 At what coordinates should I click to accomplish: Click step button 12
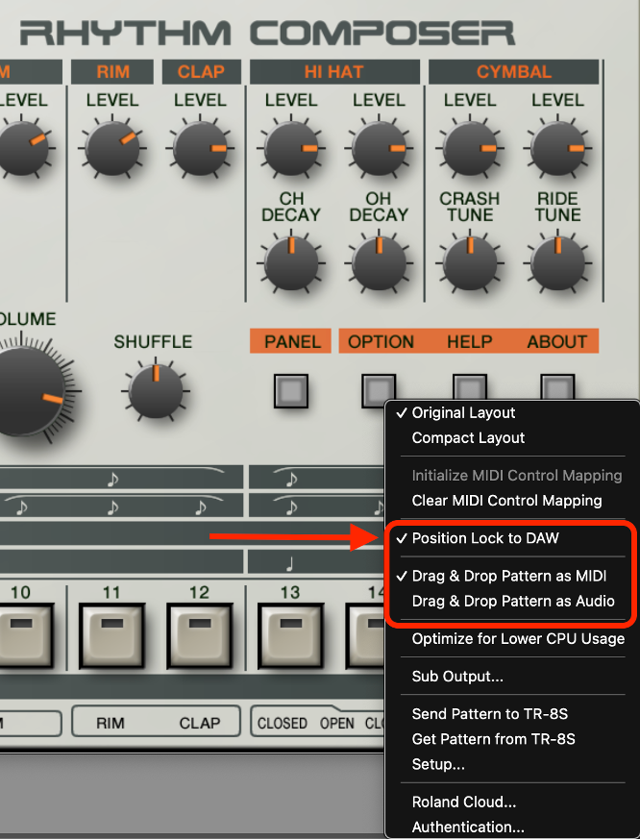pos(199,634)
